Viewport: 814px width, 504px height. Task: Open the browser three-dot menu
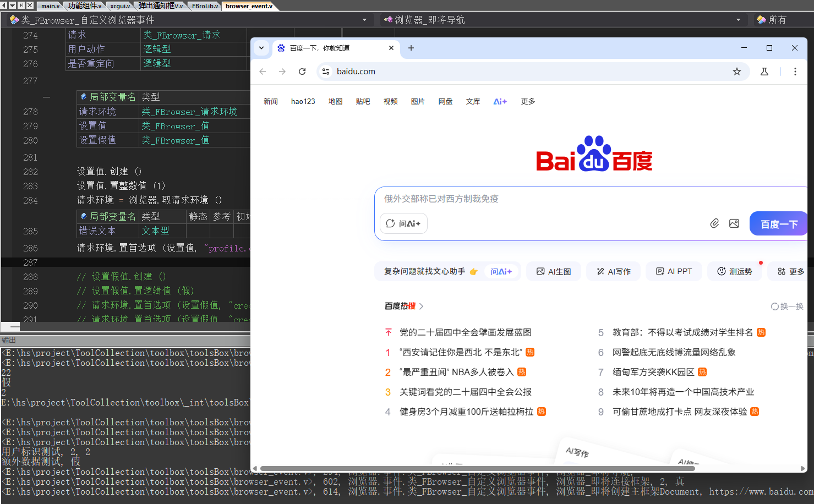tap(795, 72)
